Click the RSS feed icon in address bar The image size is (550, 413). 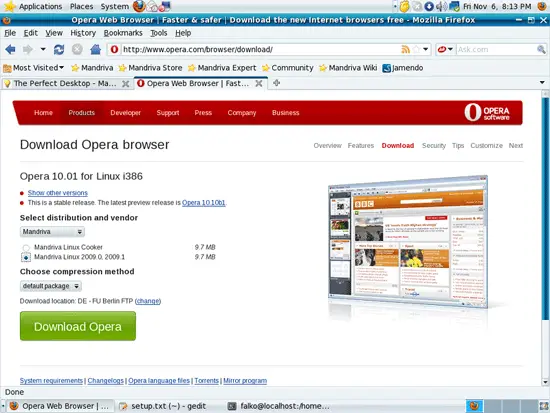coord(405,49)
